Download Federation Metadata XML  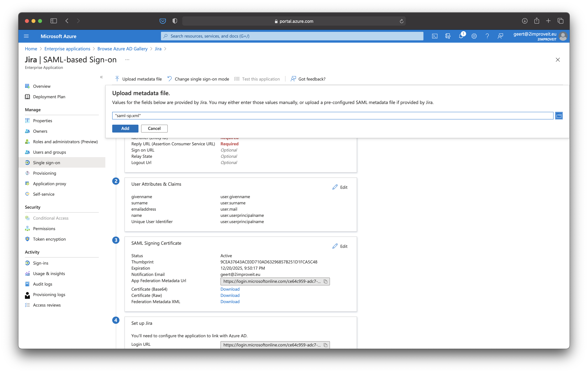pyautogui.click(x=230, y=302)
